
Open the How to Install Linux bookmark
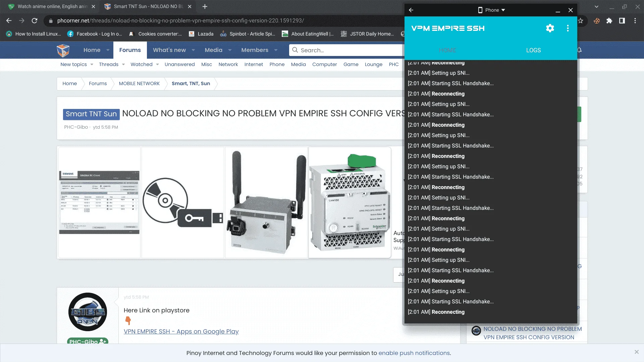pyautogui.click(x=34, y=34)
